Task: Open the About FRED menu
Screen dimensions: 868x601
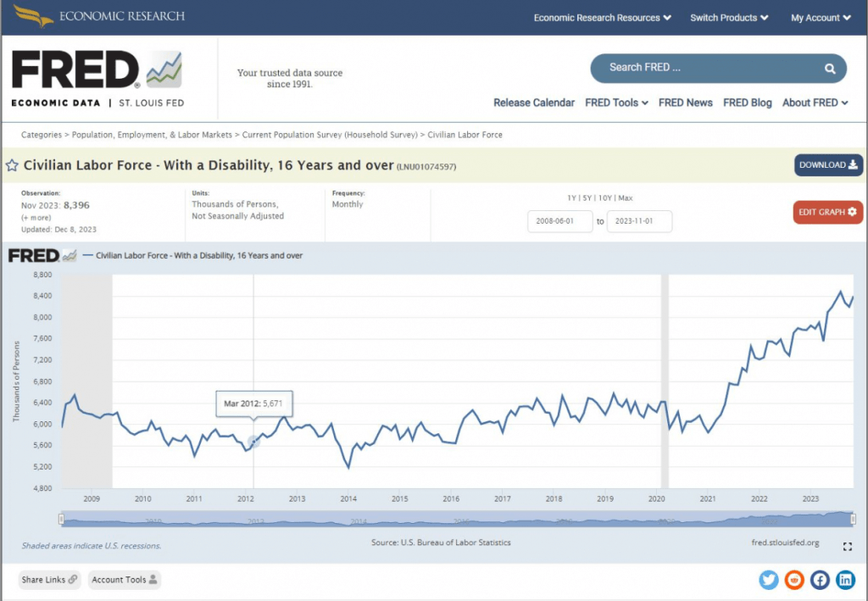Action: (x=815, y=103)
